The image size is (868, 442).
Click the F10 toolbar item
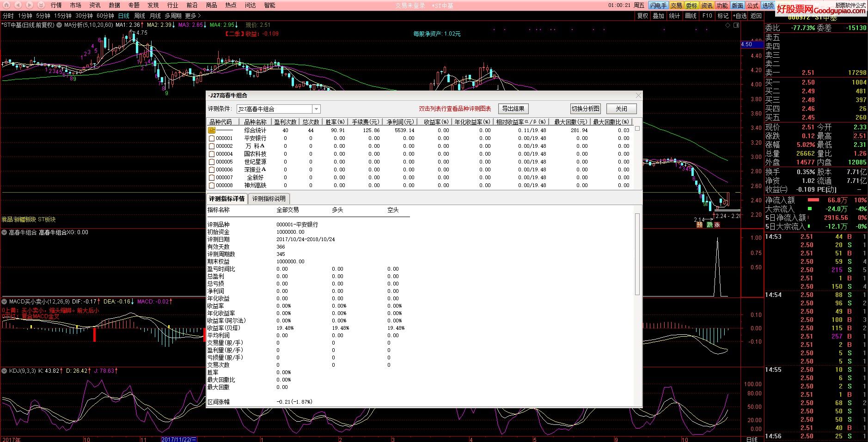(x=707, y=16)
